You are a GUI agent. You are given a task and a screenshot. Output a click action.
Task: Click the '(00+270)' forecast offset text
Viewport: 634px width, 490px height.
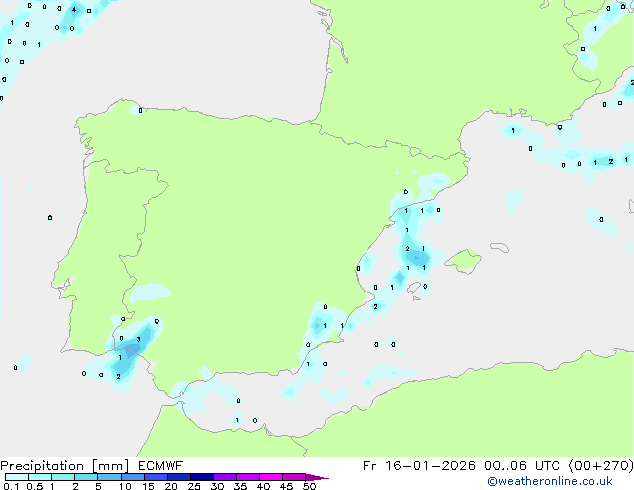tap(601, 466)
